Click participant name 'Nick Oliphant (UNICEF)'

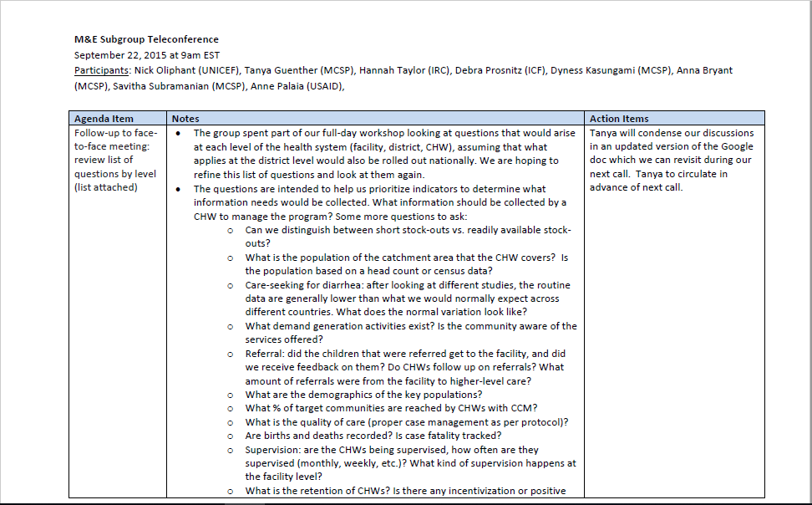point(187,70)
